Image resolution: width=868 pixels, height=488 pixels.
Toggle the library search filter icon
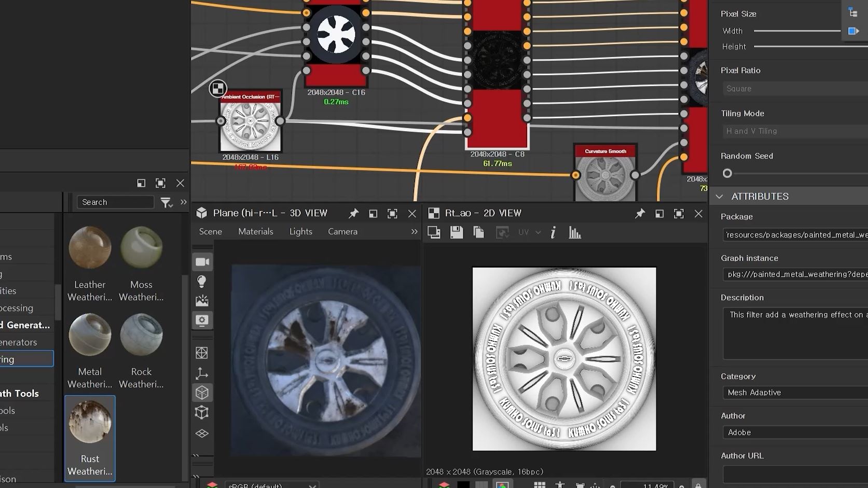coord(166,203)
